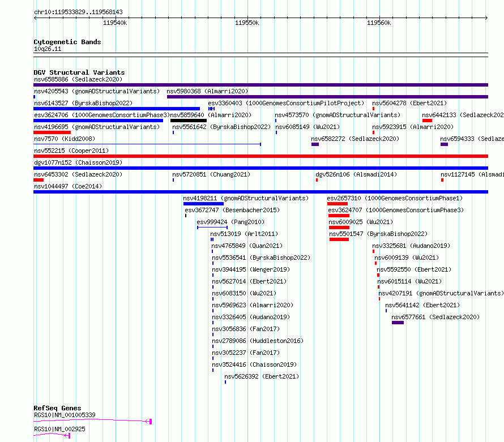Select the red nsv5501547 variant bar
This screenshot has width=504, height=442.
pyautogui.click(x=339, y=239)
